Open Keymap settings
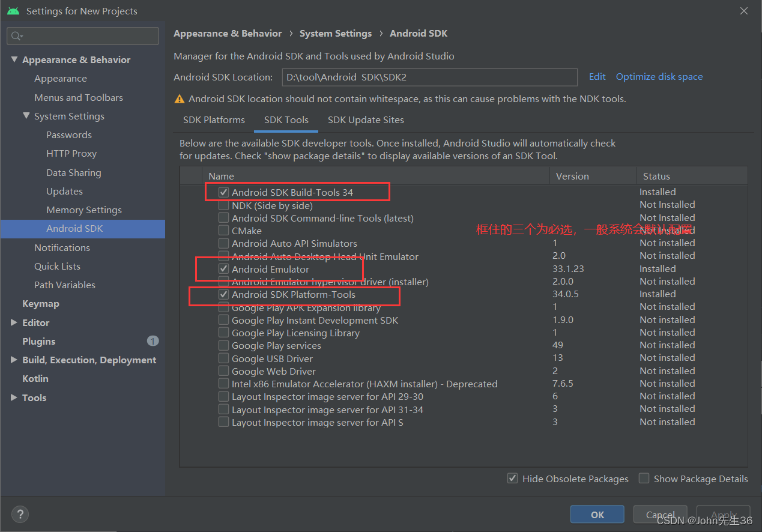762x532 pixels. [41, 304]
